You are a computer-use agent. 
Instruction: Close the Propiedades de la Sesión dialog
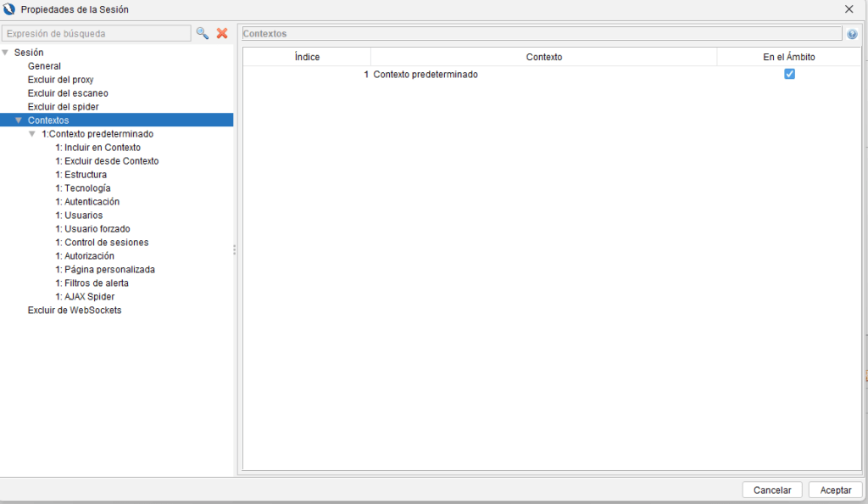click(x=849, y=9)
